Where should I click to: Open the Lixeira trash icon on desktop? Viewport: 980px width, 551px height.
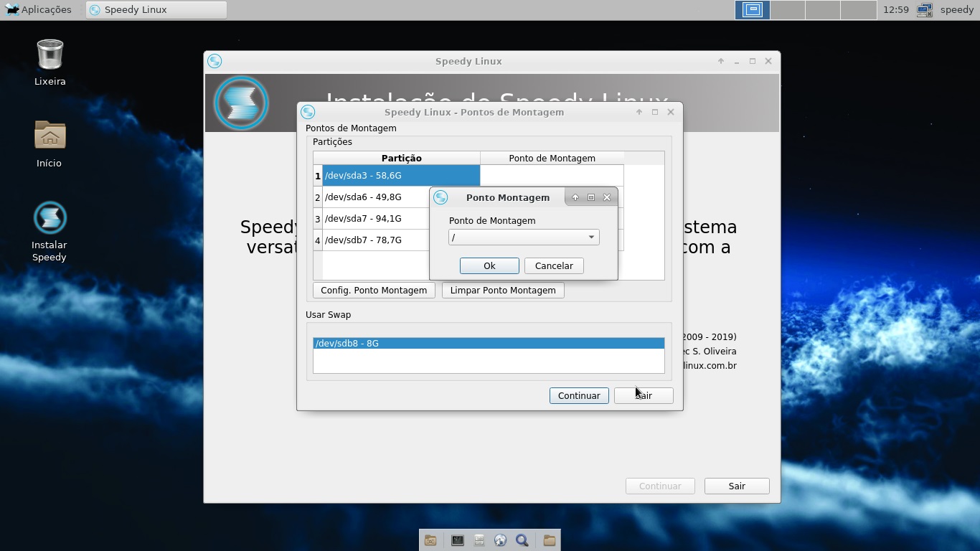(50, 55)
